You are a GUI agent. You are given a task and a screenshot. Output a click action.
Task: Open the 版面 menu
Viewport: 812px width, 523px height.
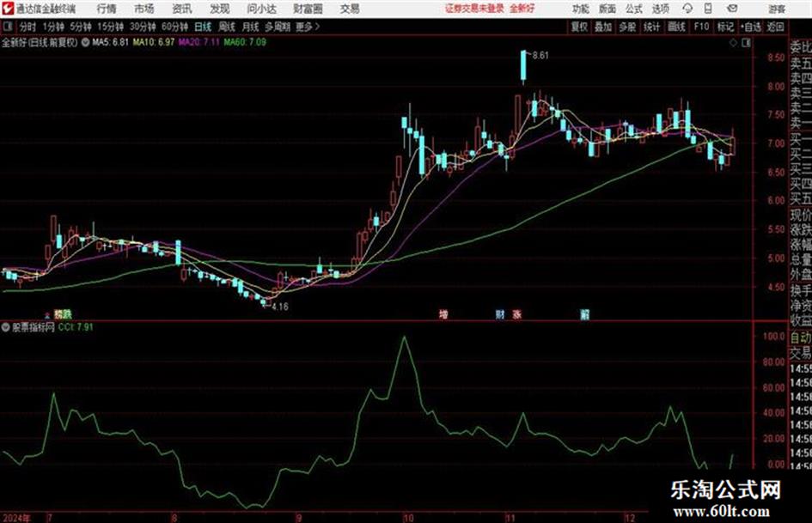point(607,9)
